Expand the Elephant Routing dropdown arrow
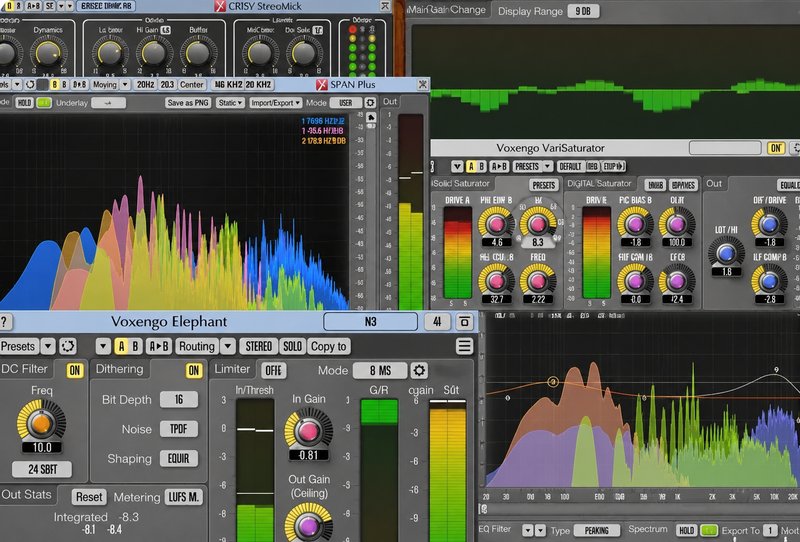800x542 pixels. pyautogui.click(x=228, y=347)
